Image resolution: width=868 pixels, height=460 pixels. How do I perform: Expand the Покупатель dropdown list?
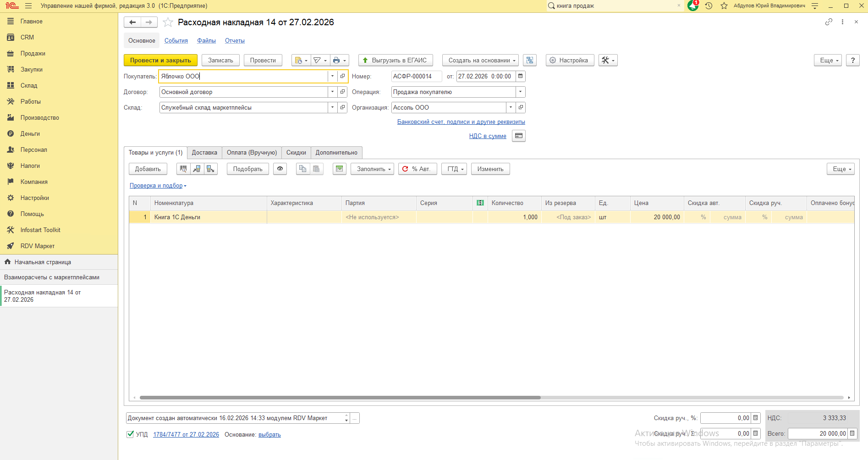point(332,76)
